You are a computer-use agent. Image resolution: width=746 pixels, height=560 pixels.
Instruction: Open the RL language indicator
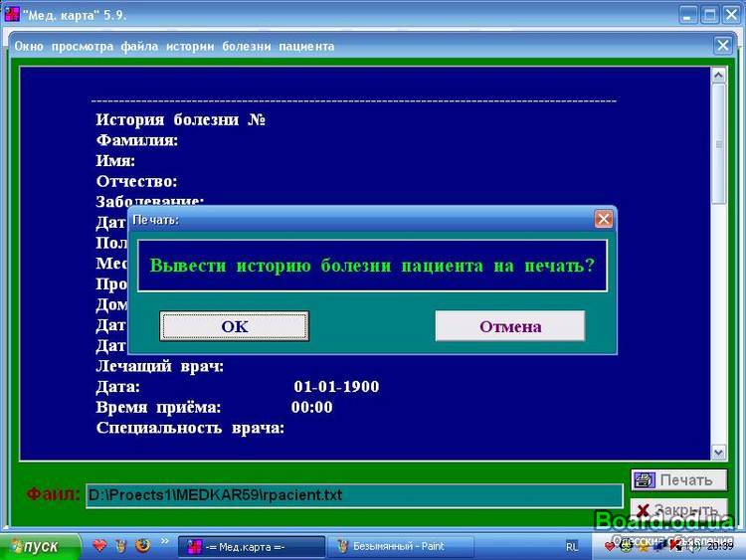tap(572, 546)
